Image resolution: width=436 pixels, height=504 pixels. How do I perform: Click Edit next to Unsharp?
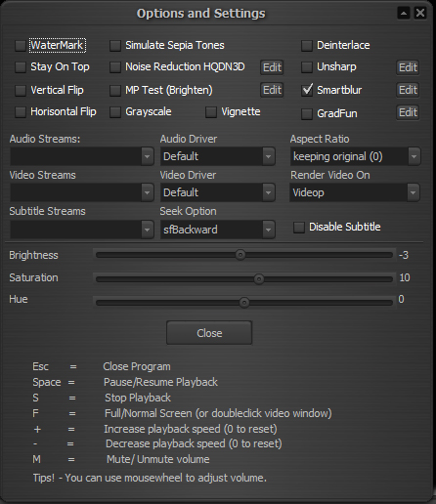(408, 67)
